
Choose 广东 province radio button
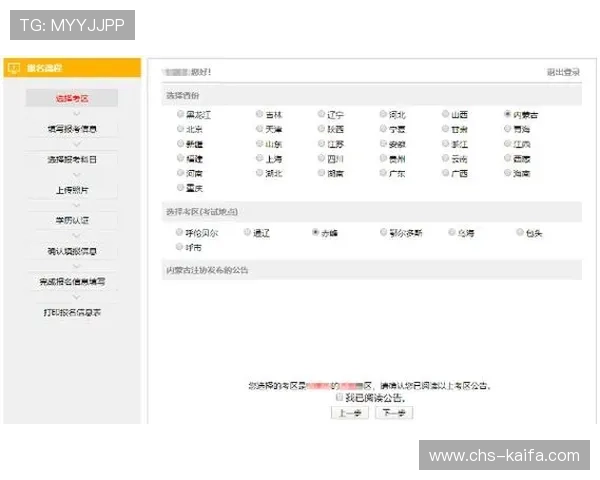point(383,173)
